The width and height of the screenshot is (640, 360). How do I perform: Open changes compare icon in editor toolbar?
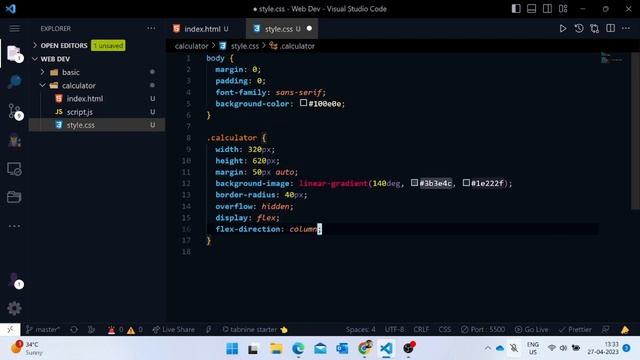(x=595, y=29)
